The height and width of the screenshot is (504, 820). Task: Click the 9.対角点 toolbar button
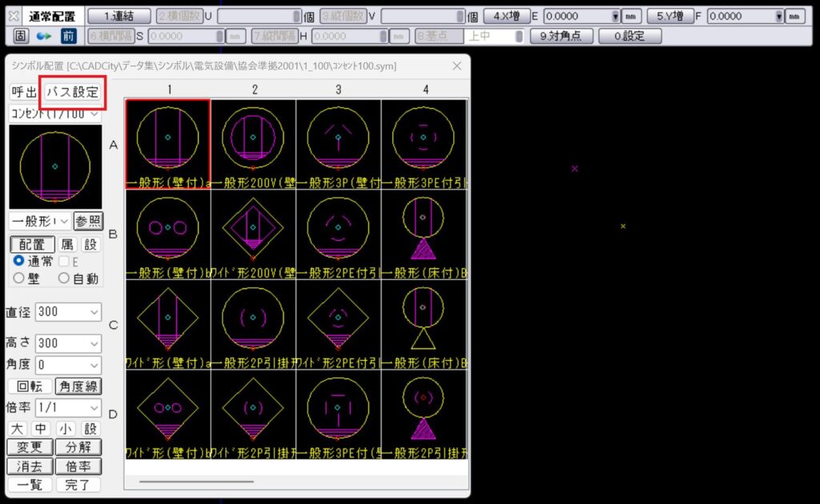coord(561,36)
